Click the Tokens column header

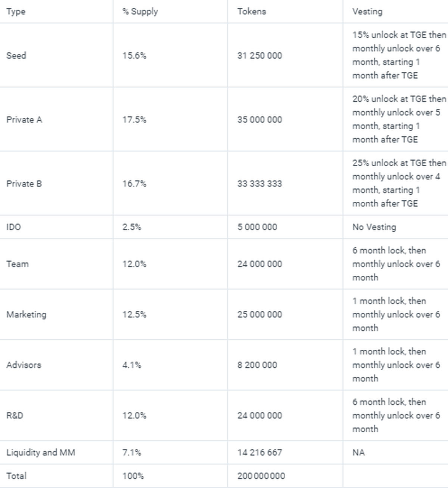point(252,12)
